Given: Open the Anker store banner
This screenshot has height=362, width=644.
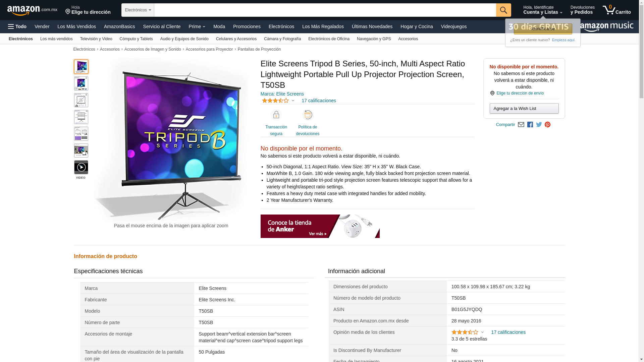Looking at the screenshot, I should (320, 226).
